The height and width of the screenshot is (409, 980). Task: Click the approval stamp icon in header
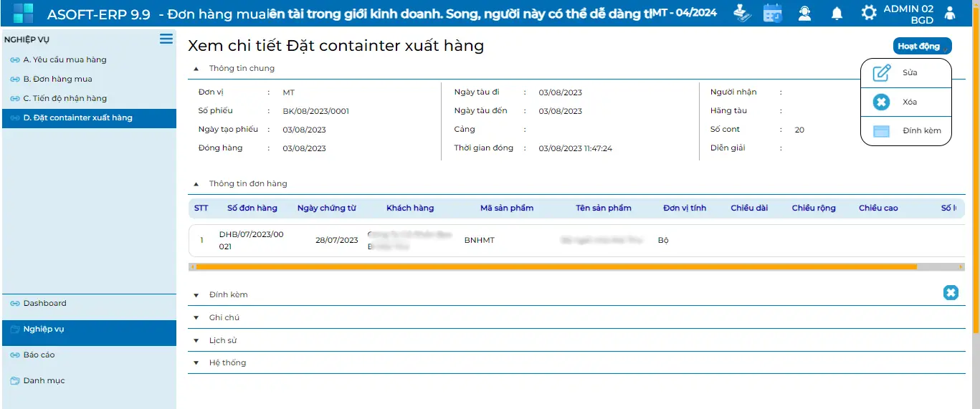click(x=742, y=13)
